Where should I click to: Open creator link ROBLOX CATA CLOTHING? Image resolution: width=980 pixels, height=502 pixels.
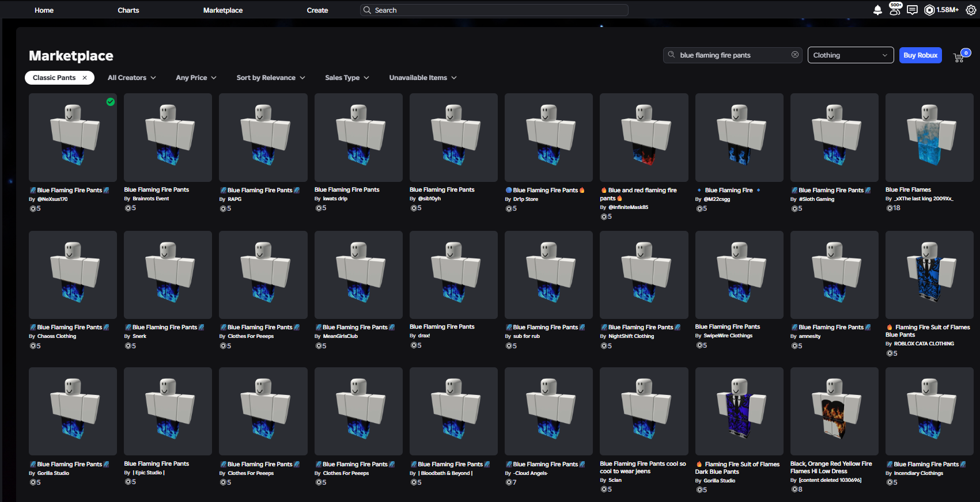(924, 344)
